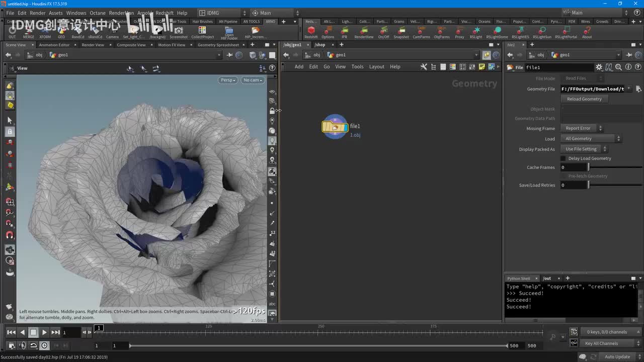Toggle the real-time playback clock button
This screenshot has width=644, height=362.
point(44,345)
